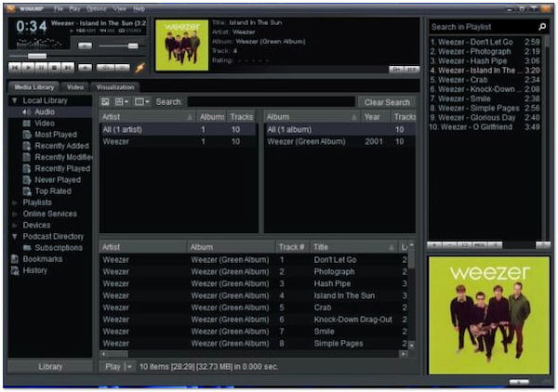The image size is (558, 392).
Task: Collapse the Podcast Directory node
Action: (x=15, y=236)
